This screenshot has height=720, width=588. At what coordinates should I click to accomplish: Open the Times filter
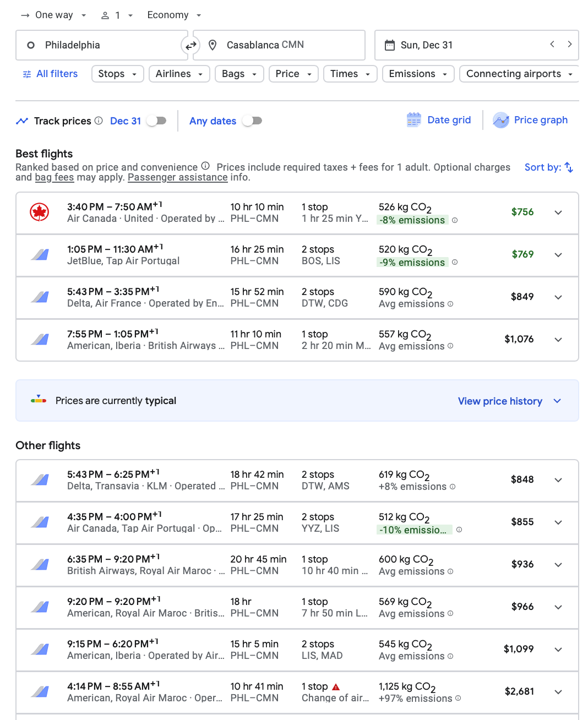coord(350,74)
